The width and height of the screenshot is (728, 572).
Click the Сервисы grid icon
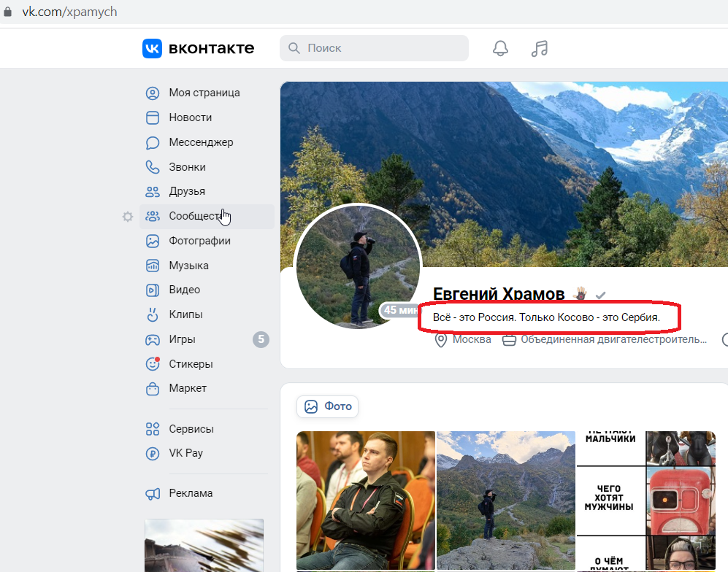coord(153,429)
